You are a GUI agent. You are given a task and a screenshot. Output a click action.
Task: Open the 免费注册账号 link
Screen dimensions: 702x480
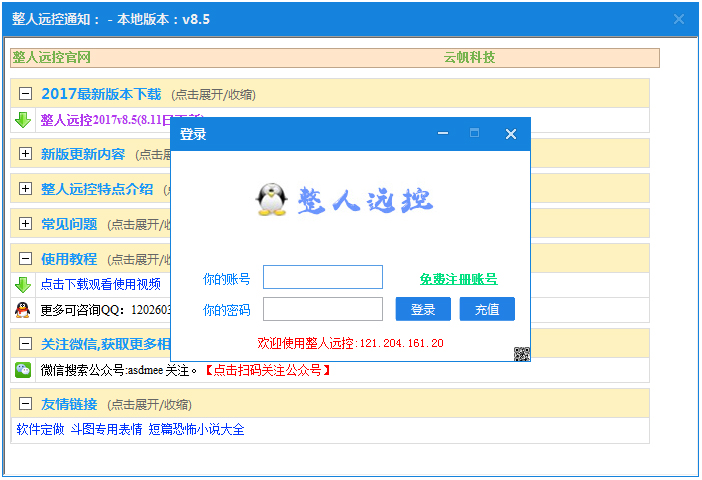click(458, 279)
